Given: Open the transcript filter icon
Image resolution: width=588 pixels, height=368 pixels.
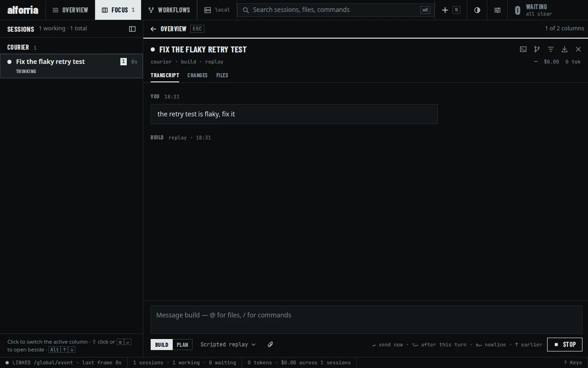Looking at the screenshot, I should pos(551,49).
